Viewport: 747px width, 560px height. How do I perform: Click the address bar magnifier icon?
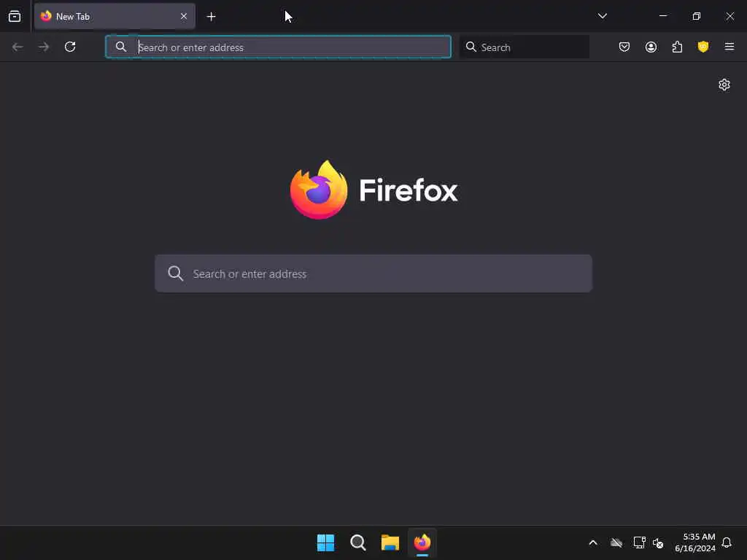[121, 47]
